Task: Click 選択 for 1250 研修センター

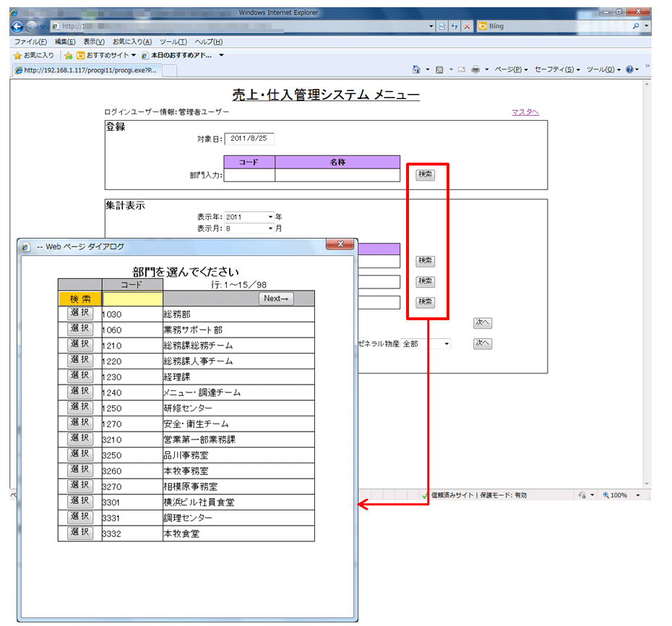Action: coord(80,407)
